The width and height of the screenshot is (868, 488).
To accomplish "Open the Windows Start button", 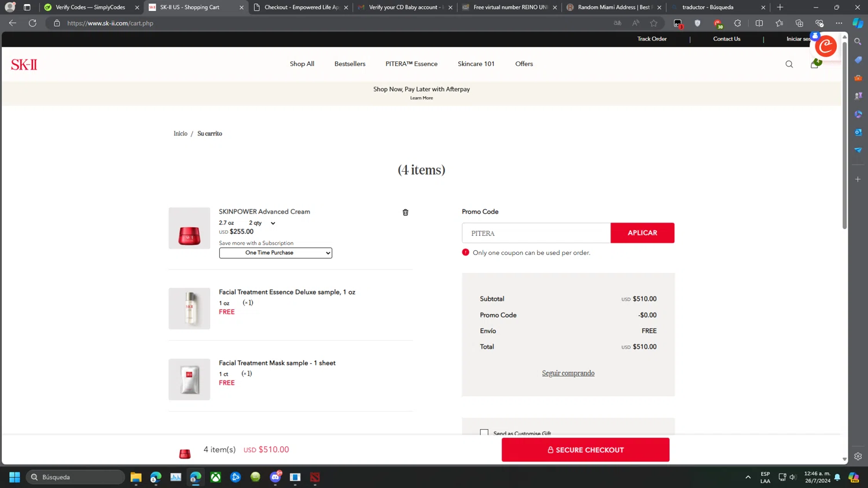I will [x=14, y=477].
